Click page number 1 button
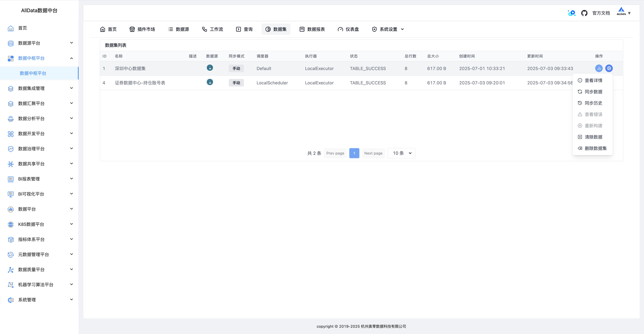Viewport: 644px width, 334px height. coord(354,153)
